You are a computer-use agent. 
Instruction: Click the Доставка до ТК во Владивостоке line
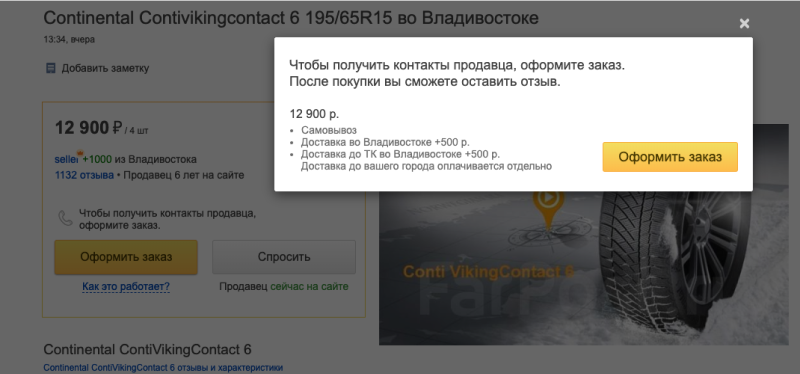tap(401, 154)
